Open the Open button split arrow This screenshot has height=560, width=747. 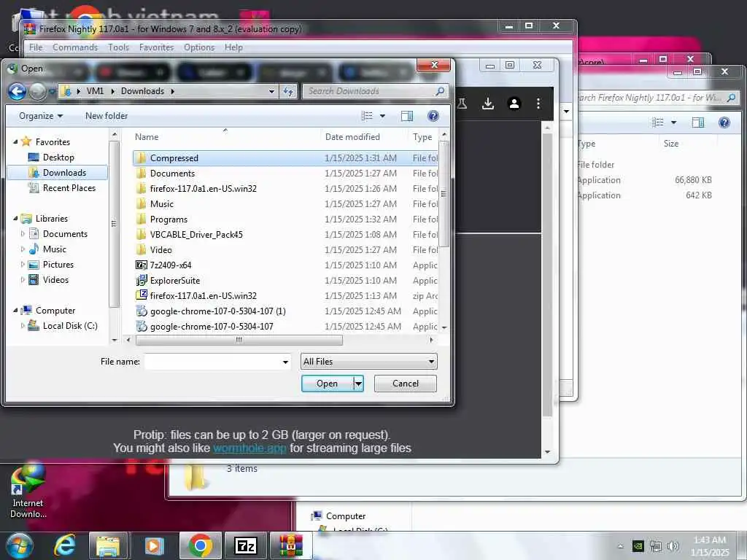358,384
